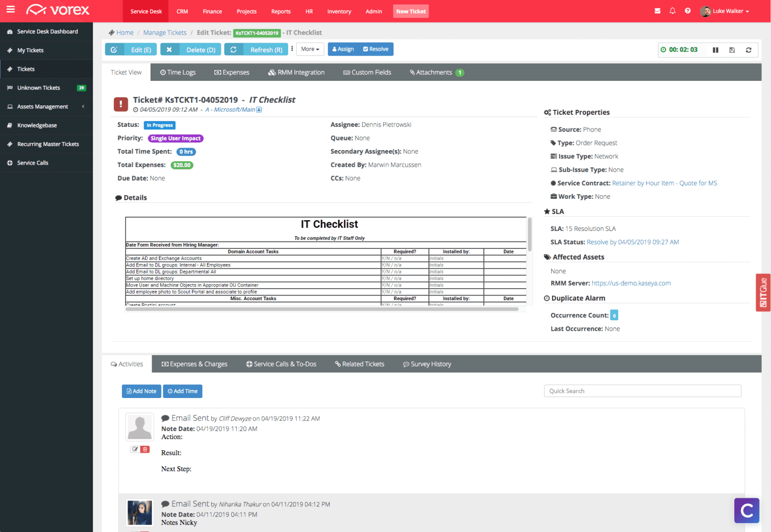The height and width of the screenshot is (532, 771).
Task: Open notifications via the bell icon
Action: pos(672,11)
